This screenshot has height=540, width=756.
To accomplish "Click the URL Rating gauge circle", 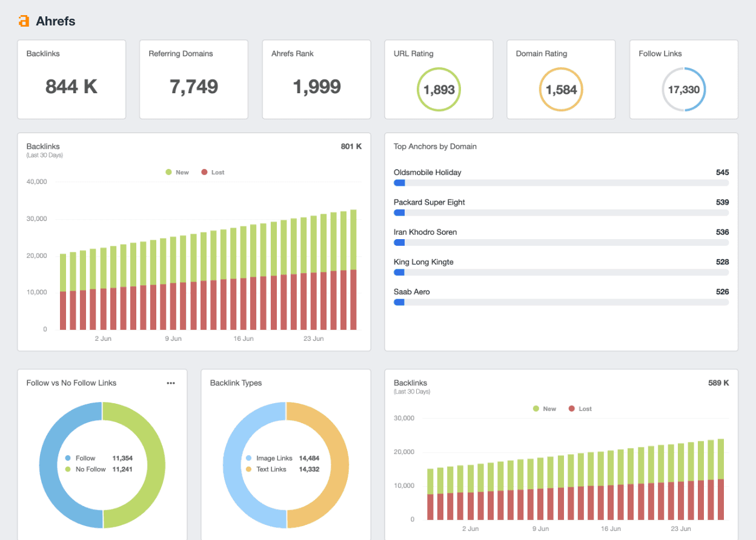I will coord(439,89).
